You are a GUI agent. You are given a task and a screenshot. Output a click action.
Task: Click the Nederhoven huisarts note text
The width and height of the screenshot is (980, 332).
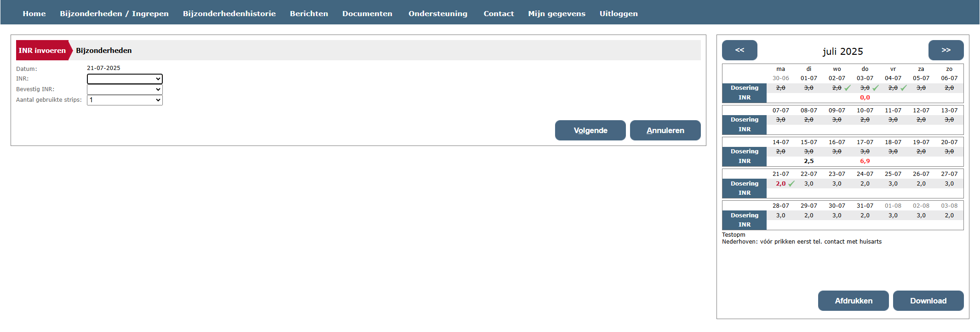(802, 242)
